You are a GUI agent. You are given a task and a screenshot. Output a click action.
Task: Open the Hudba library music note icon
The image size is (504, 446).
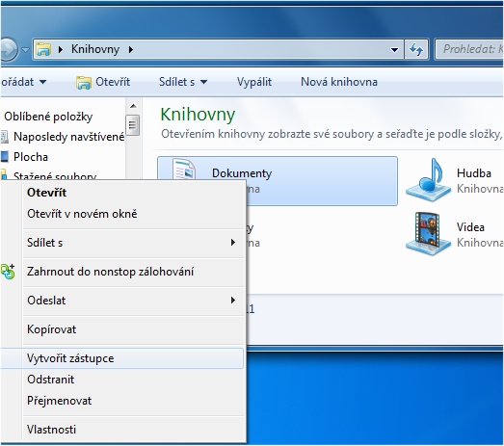[428, 180]
